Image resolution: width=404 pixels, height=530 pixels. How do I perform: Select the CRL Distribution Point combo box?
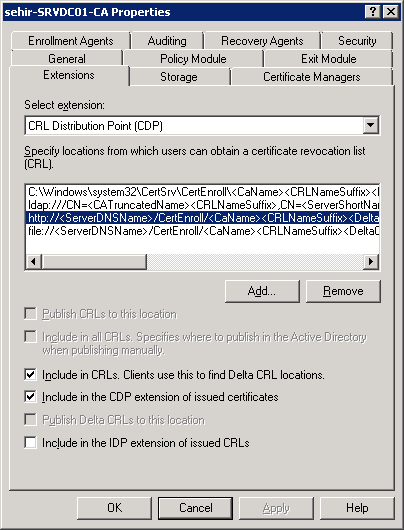point(202,125)
